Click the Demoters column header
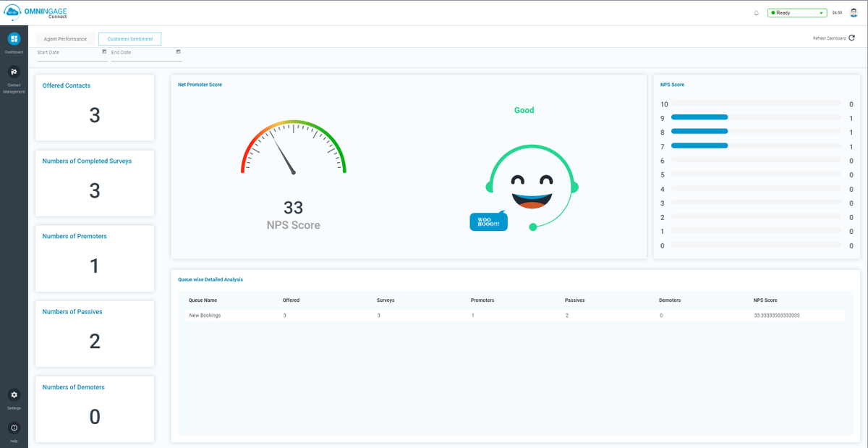 tap(670, 300)
